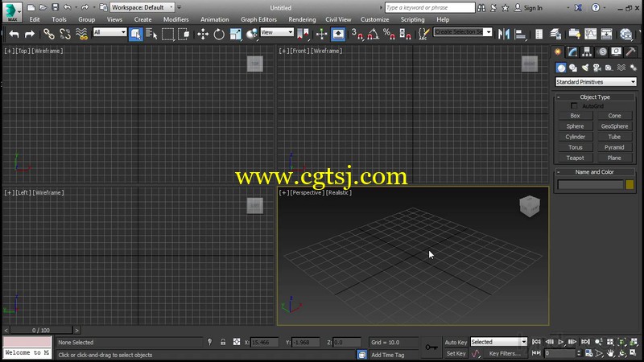The width and height of the screenshot is (644, 362).
Task: Open the Selected key filter dropdown
Action: click(x=498, y=342)
